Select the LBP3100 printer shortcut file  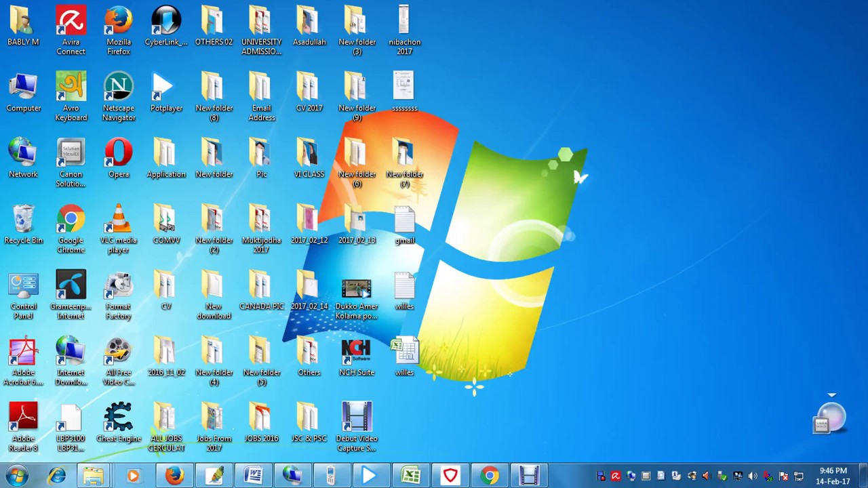coord(71,428)
